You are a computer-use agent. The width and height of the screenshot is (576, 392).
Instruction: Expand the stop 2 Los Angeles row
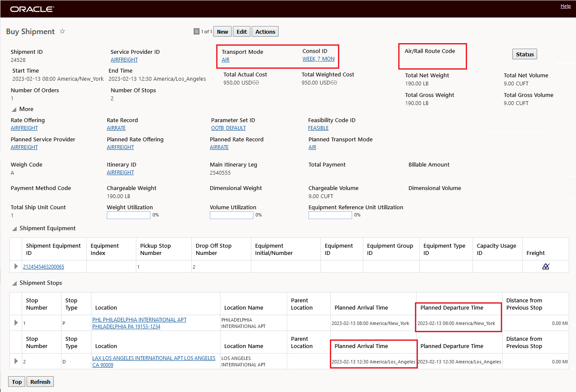(x=16, y=361)
